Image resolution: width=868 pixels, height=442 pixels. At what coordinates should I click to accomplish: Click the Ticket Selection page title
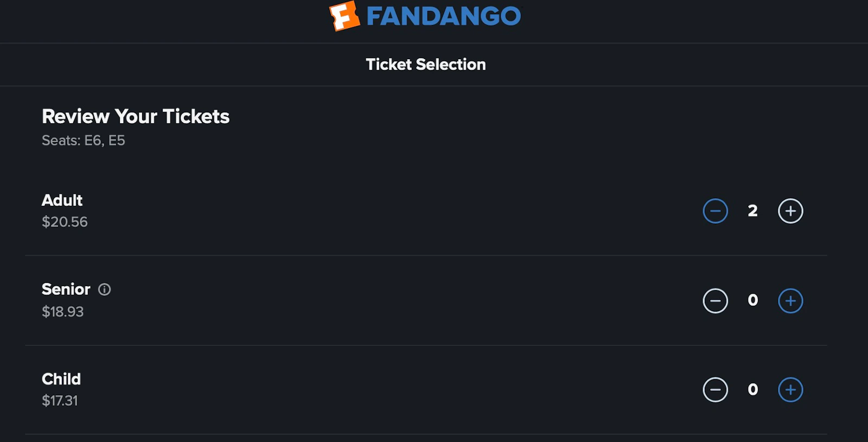point(426,65)
